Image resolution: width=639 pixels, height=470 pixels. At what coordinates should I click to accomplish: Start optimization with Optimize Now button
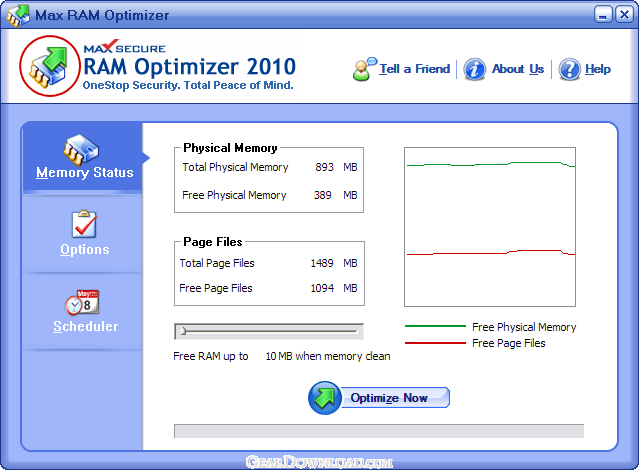pos(379,398)
